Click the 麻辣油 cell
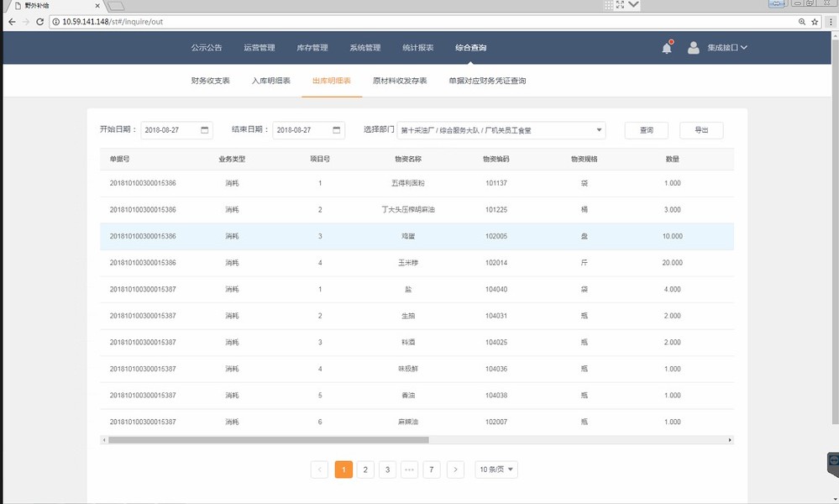The image size is (839, 504). tap(407, 422)
